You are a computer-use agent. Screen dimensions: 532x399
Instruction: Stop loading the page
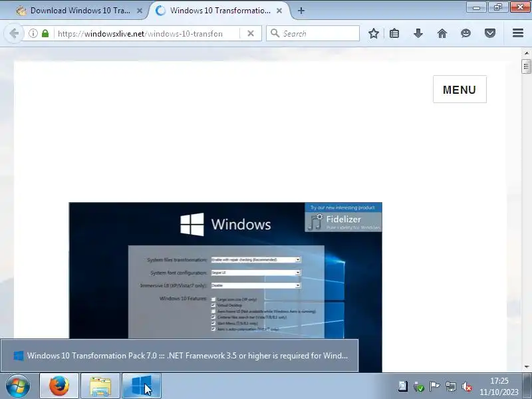point(251,33)
